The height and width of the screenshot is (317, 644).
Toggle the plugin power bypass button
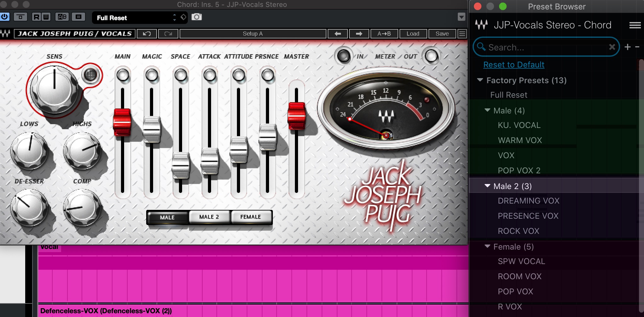(4, 17)
